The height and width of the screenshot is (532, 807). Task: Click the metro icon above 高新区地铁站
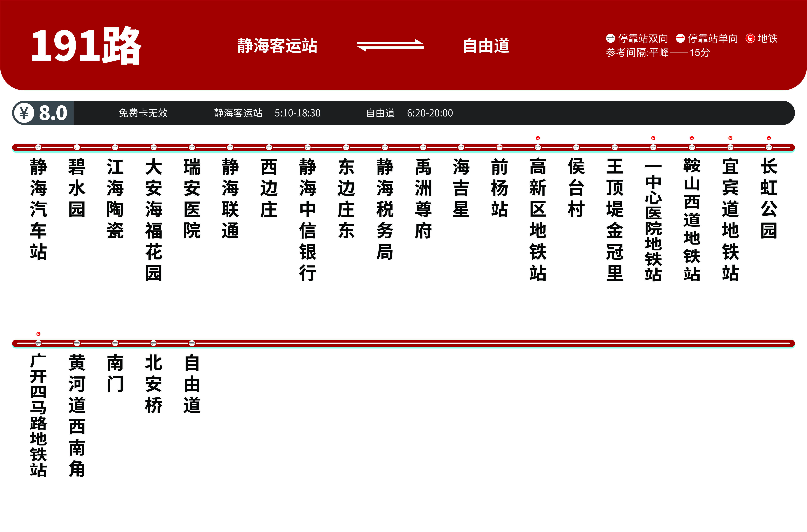[538, 138]
